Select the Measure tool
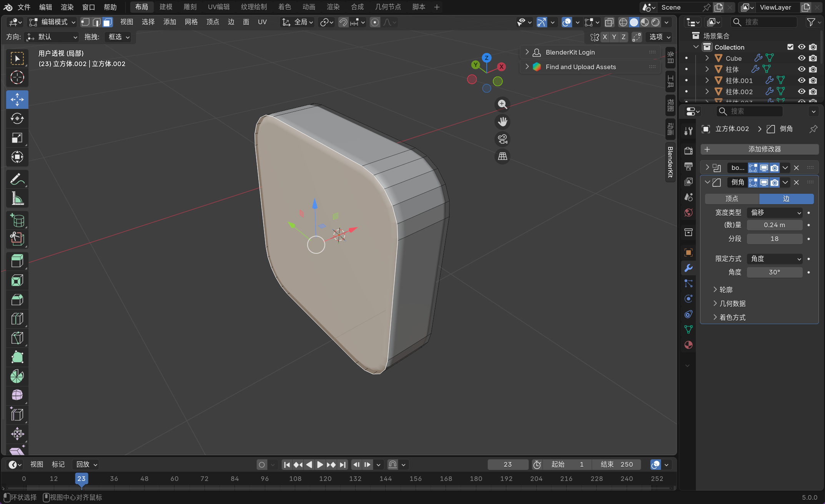 [x=17, y=198]
